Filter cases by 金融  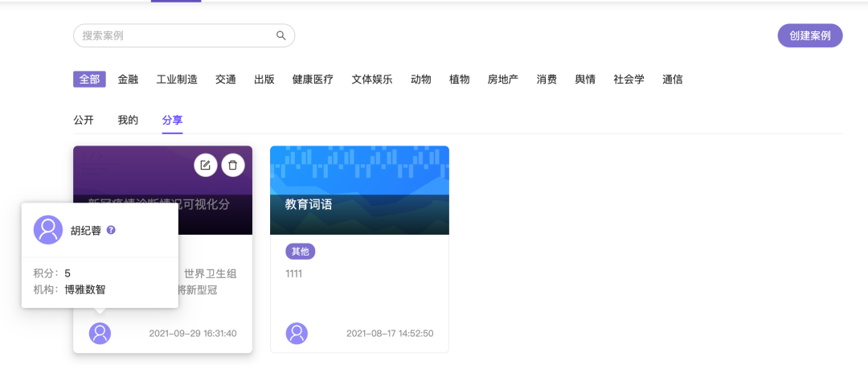tap(128, 80)
